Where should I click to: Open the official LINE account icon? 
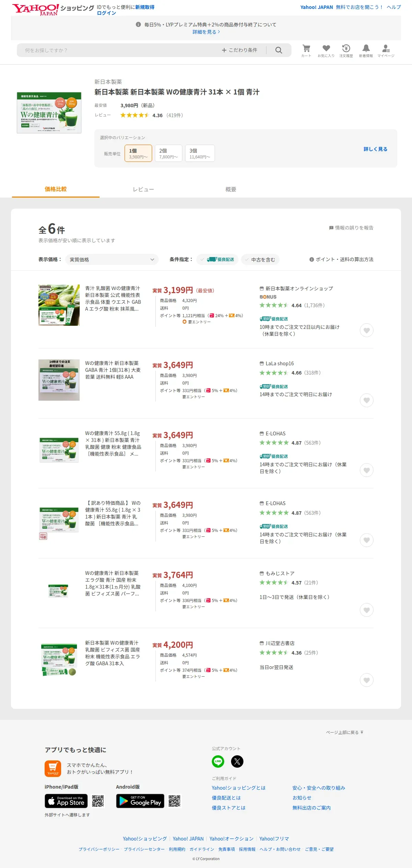pyautogui.click(x=218, y=761)
